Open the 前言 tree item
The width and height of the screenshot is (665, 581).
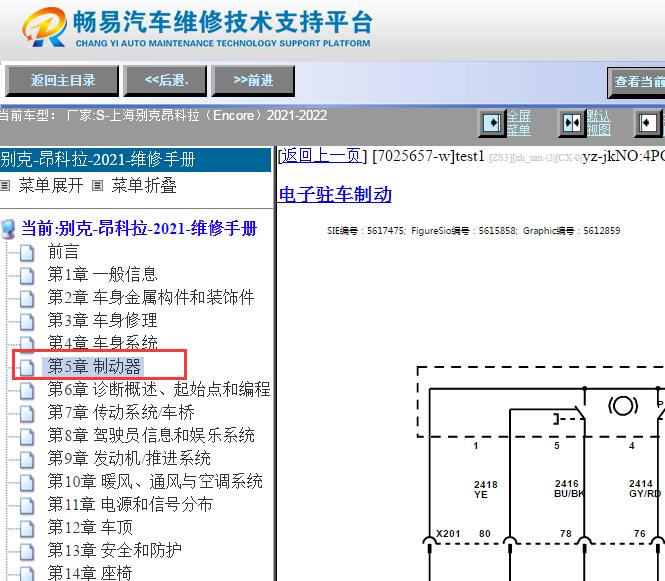63,252
